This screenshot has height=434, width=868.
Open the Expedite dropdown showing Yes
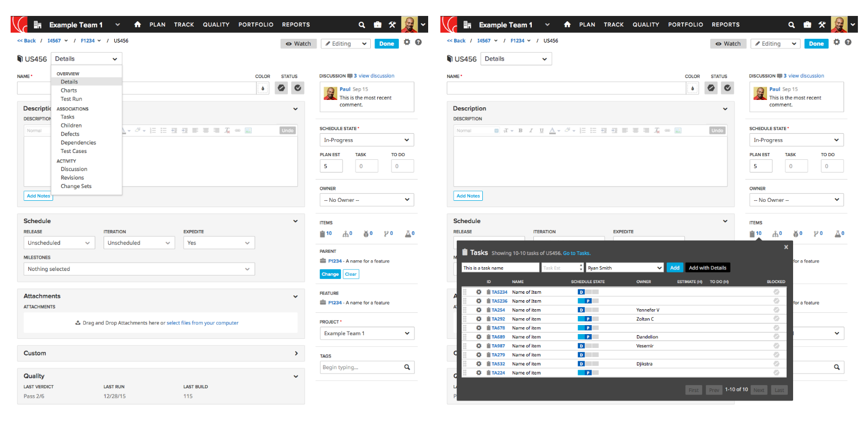pyautogui.click(x=218, y=243)
